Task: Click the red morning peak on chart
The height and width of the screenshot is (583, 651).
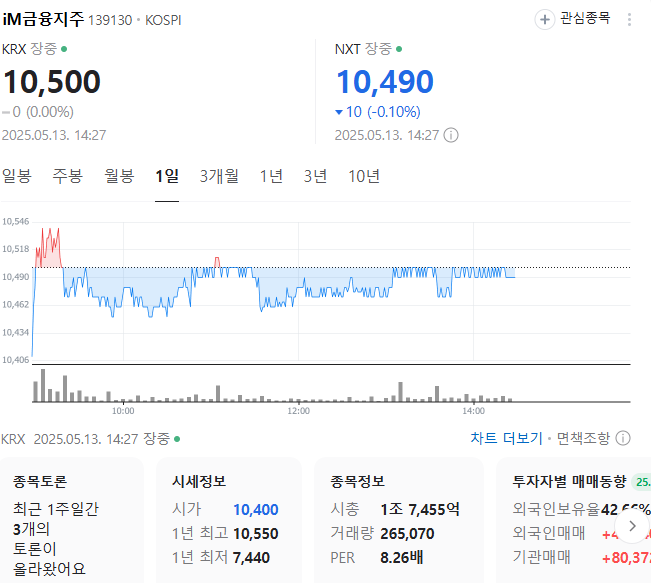Action: pyautogui.click(x=49, y=247)
